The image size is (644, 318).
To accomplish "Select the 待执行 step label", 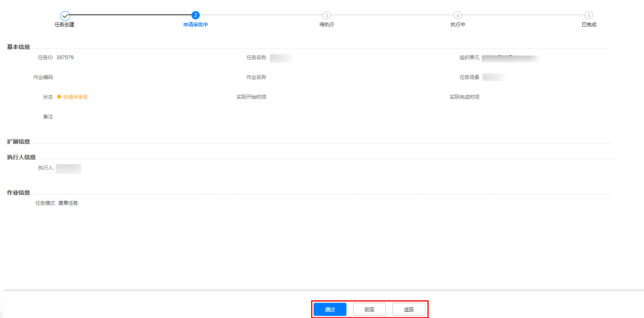I will click(327, 25).
